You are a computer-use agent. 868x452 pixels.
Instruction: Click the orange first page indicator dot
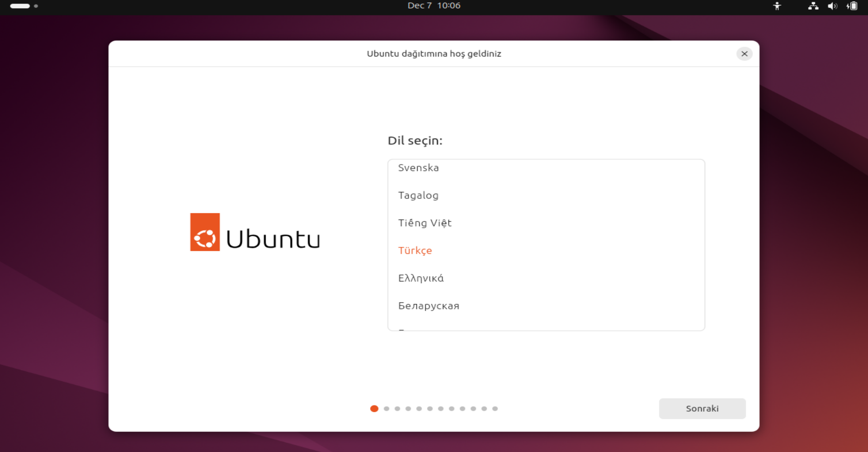(x=374, y=409)
